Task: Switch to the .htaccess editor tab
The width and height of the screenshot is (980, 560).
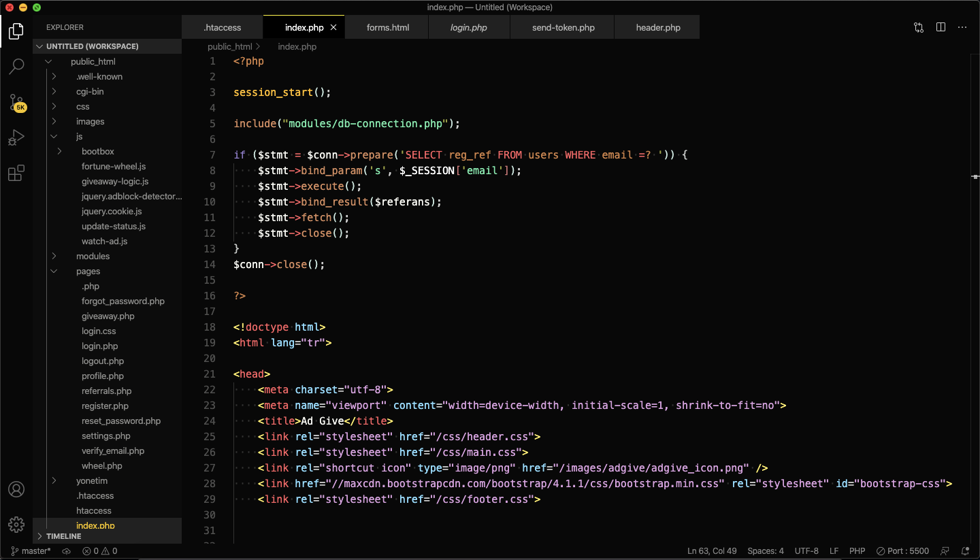Action: click(x=223, y=27)
